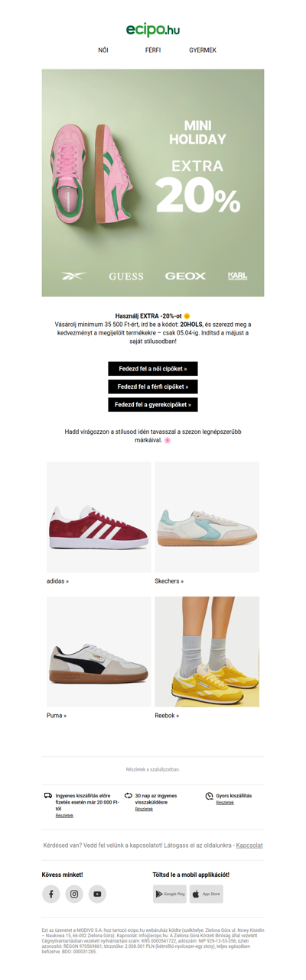Open the adidas » link

point(57,581)
